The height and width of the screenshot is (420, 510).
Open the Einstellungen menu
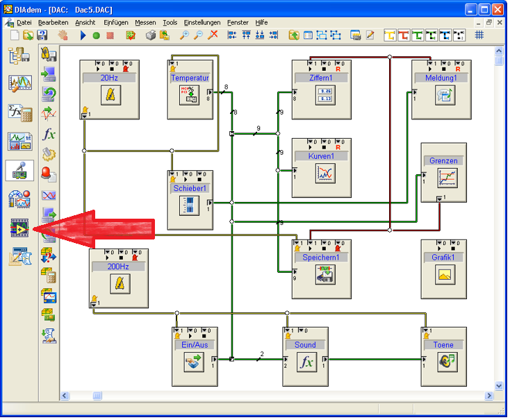click(x=201, y=22)
